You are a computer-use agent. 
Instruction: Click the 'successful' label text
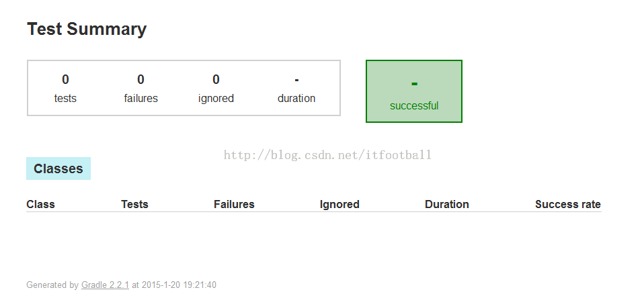tap(414, 106)
